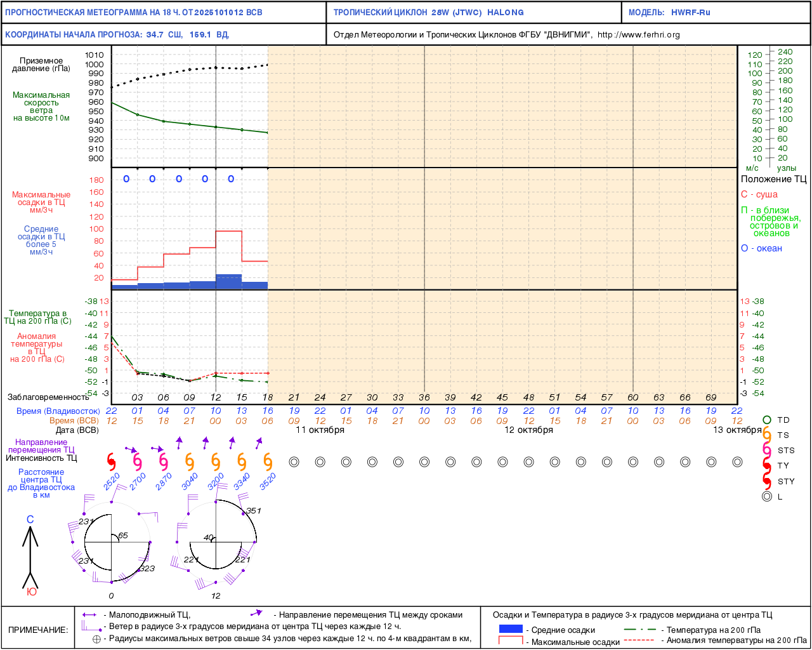This screenshot has height=650, width=812.
Task: Click the orange TS symbol above distance 3520
Action: point(268,461)
